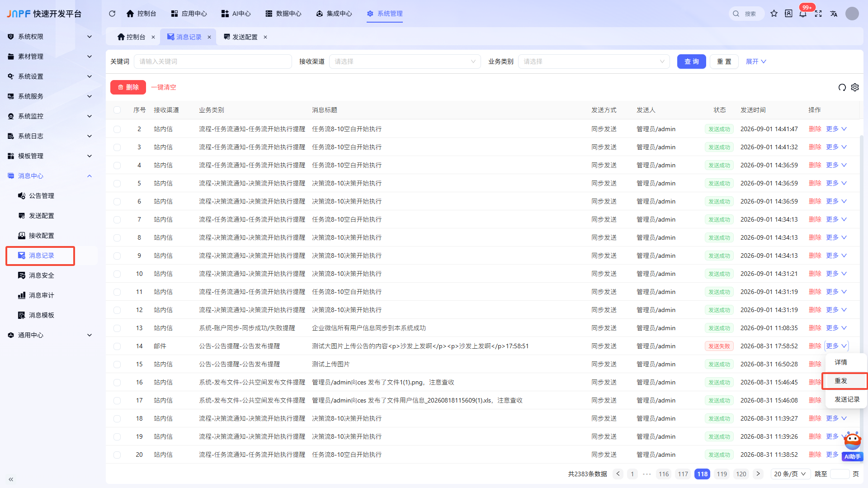This screenshot has width=868, height=488.
Task: Delete row 14 via 删除 link
Action: click(x=815, y=346)
